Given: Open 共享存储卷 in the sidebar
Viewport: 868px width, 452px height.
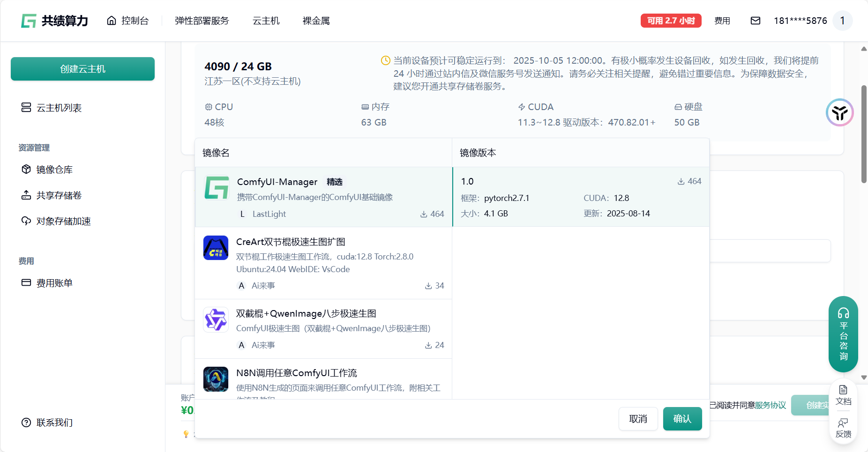Looking at the screenshot, I should point(59,195).
